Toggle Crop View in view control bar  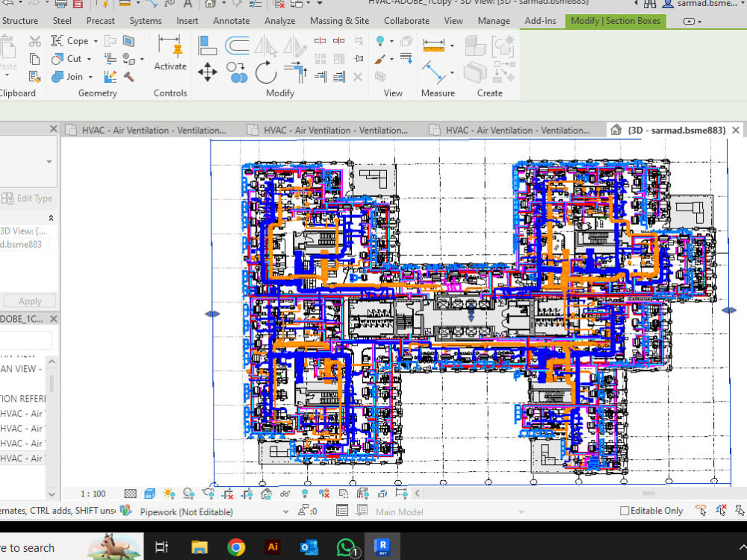click(x=228, y=494)
